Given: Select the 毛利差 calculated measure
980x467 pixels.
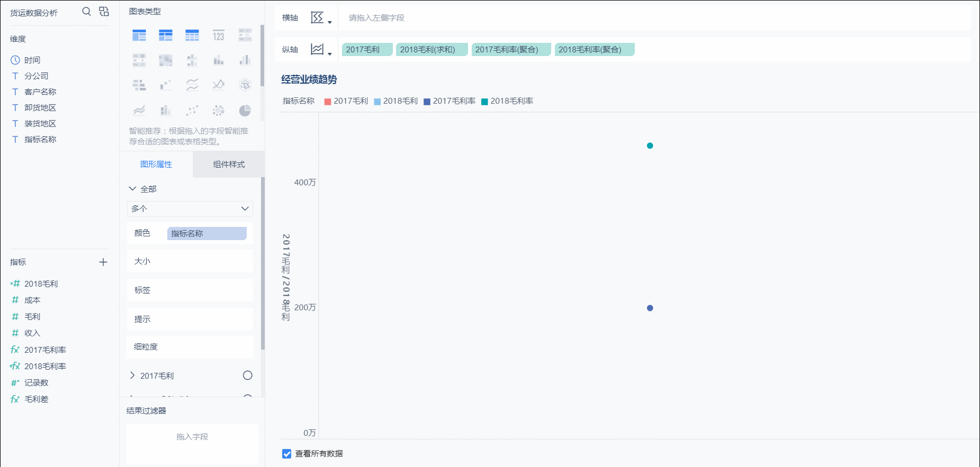Looking at the screenshot, I should coord(36,399).
